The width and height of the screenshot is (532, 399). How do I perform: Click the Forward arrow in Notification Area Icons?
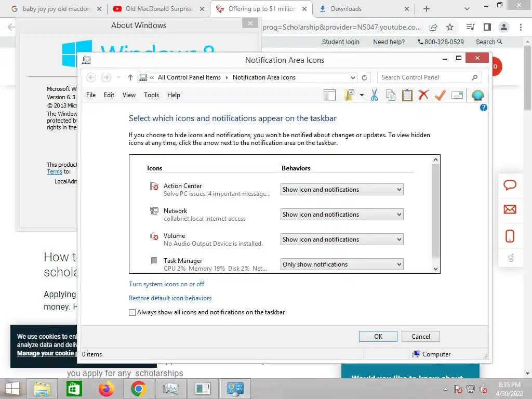(x=106, y=78)
